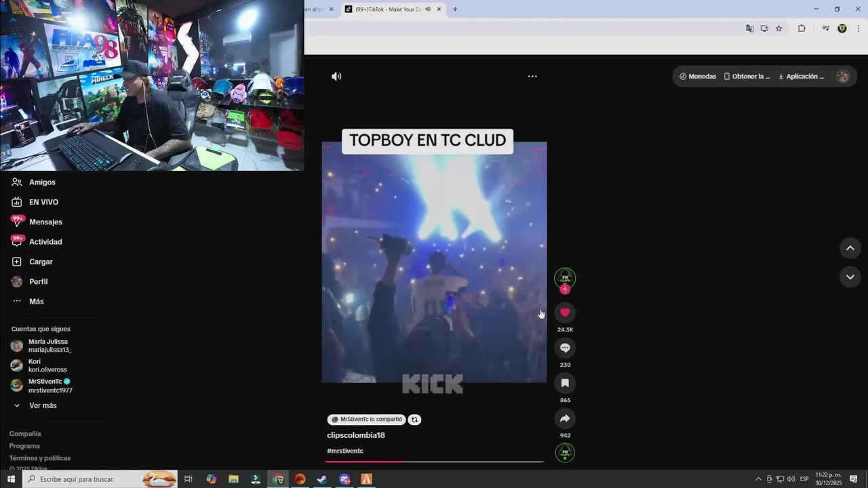This screenshot has width=868, height=488.
Task: Open Discord from the taskbar
Action: [344, 479]
